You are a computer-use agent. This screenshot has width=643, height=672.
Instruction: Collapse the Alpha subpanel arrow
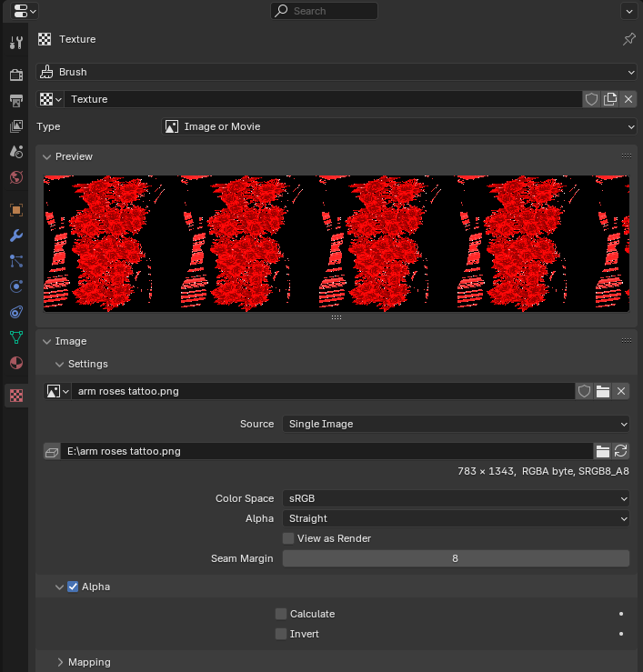[x=60, y=587]
